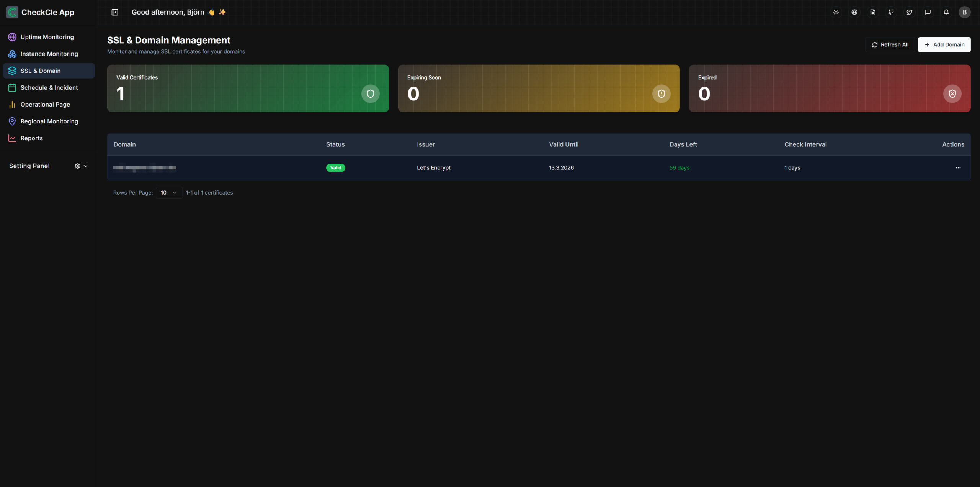Image resolution: width=980 pixels, height=487 pixels.
Task: Open the language globe icon
Action: tap(854, 12)
